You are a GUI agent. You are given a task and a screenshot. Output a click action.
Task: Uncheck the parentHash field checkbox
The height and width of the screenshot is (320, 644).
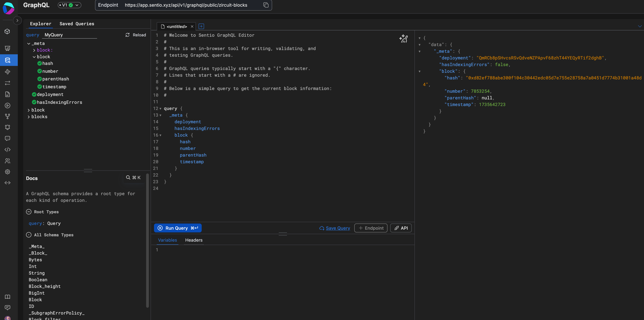(39, 79)
